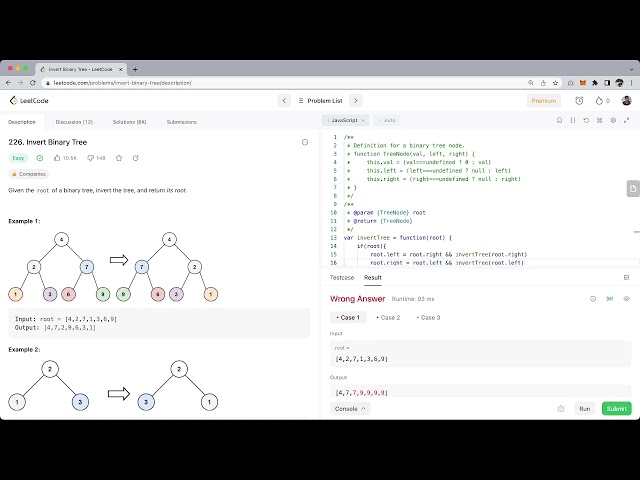The width and height of the screenshot is (640, 480).
Task: Click the browser zoom magnifier icon
Action: click(531, 83)
